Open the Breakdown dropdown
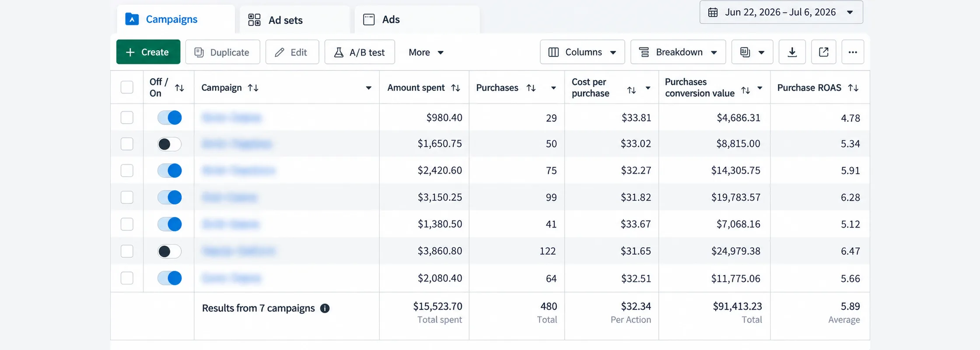Screen dimensions: 980x350 coord(678,52)
